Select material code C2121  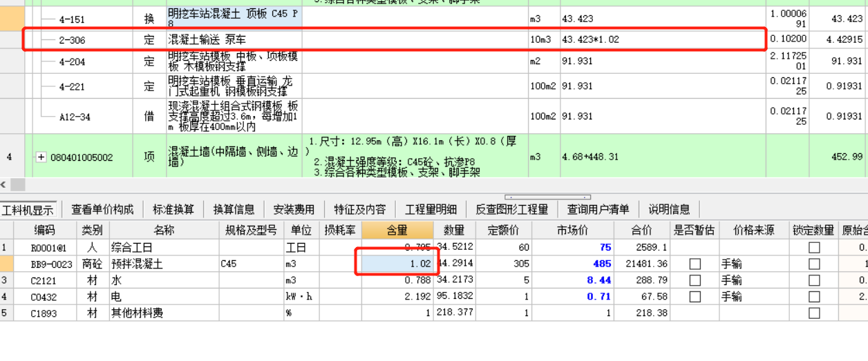[45, 280]
